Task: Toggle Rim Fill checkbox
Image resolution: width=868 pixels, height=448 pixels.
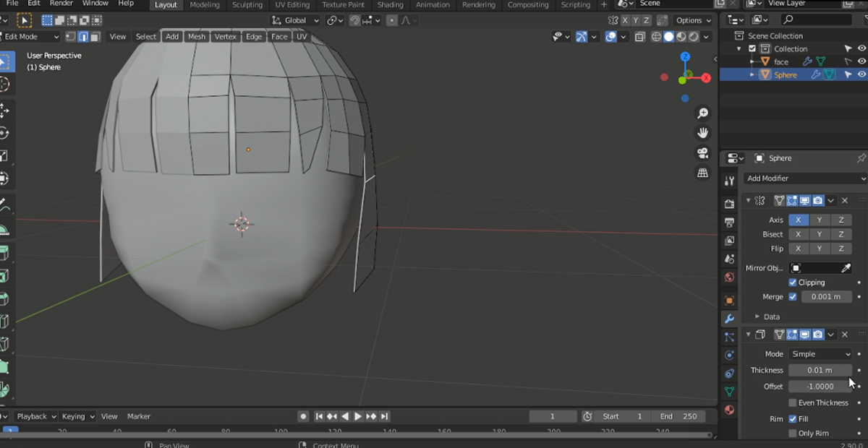Action: (x=793, y=419)
